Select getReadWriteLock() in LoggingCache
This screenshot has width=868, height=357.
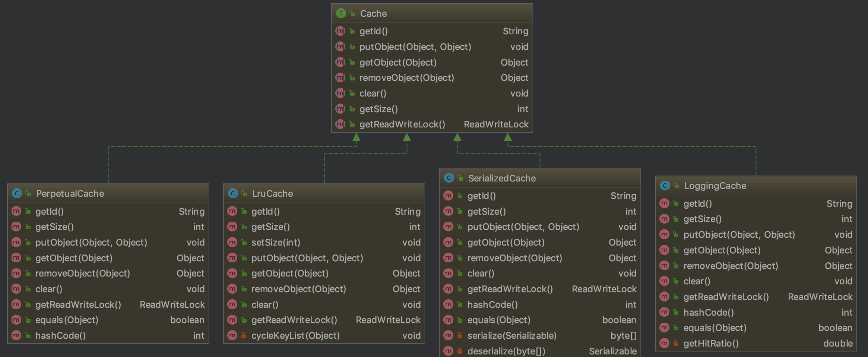pos(726,297)
